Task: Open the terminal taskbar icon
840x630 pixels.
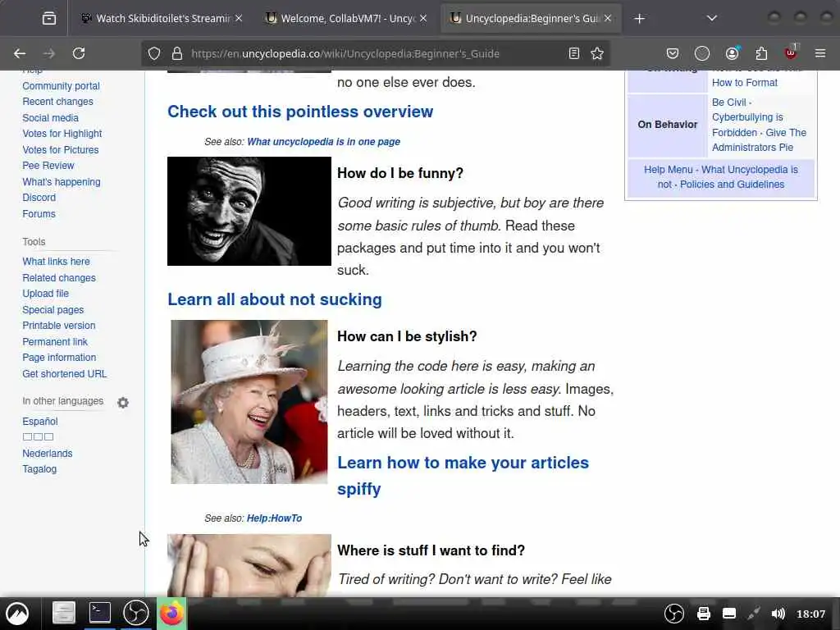Action: tap(99, 612)
